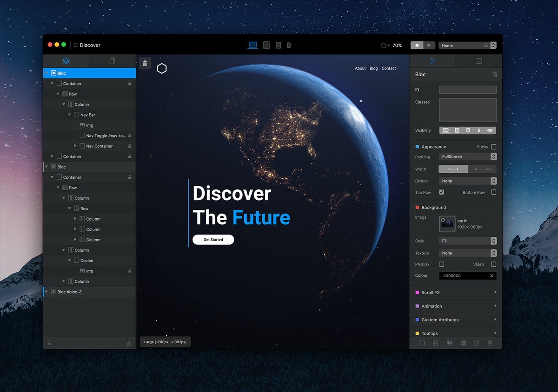Click the Get Started button on canvas

pos(213,239)
